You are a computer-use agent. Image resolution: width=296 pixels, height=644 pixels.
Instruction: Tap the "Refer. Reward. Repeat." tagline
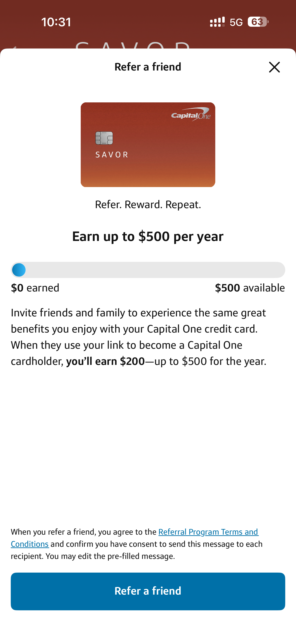[148, 205]
